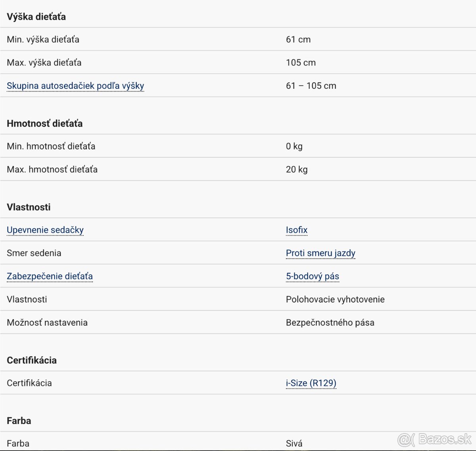Open the i-Size (R129) certification link

tap(311, 383)
